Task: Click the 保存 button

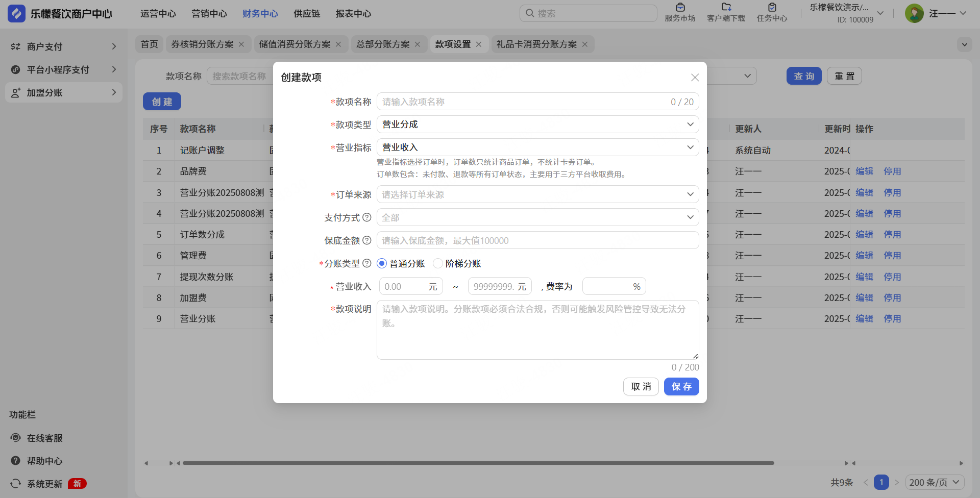Action: 681,387
